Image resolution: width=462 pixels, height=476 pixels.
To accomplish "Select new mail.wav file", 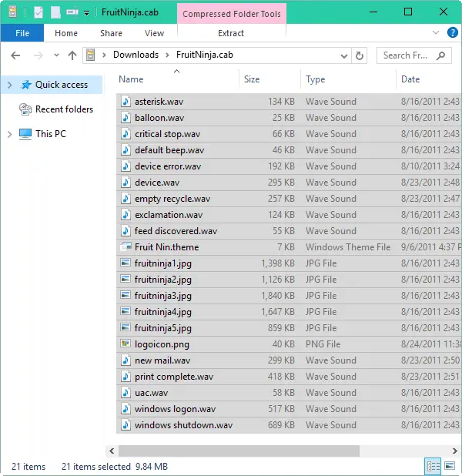I will (x=289, y=360).
